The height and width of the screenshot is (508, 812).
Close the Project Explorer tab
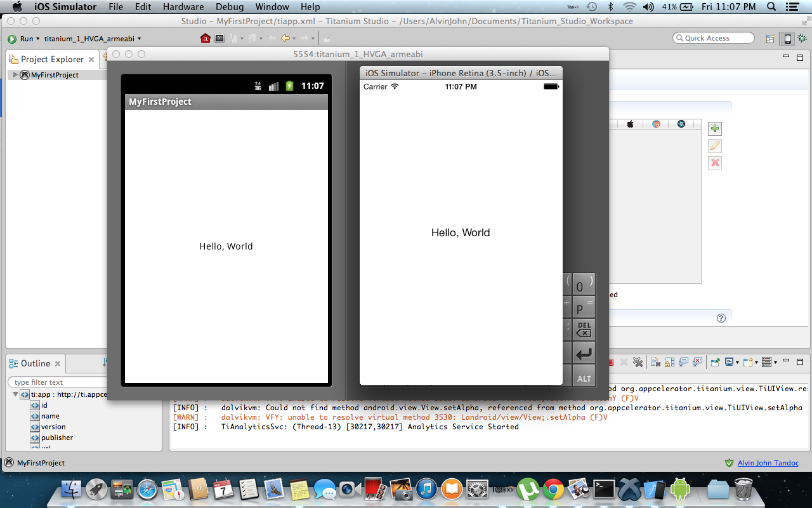91,60
